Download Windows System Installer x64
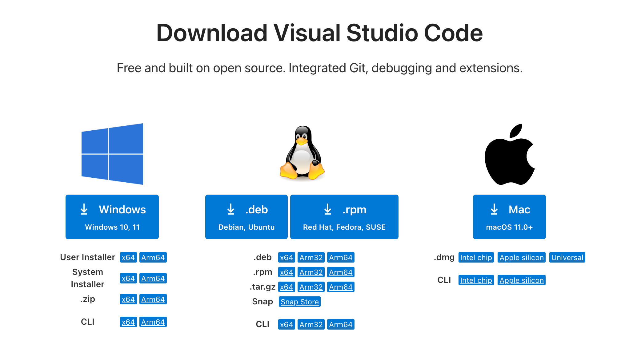Screen dimensions: 629x364 click(128, 278)
